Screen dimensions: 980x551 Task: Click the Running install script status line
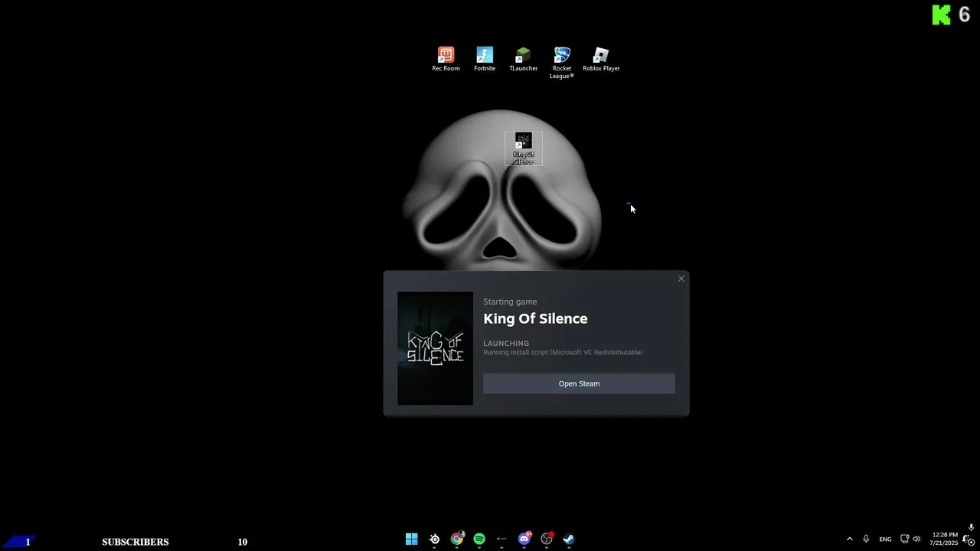click(563, 352)
